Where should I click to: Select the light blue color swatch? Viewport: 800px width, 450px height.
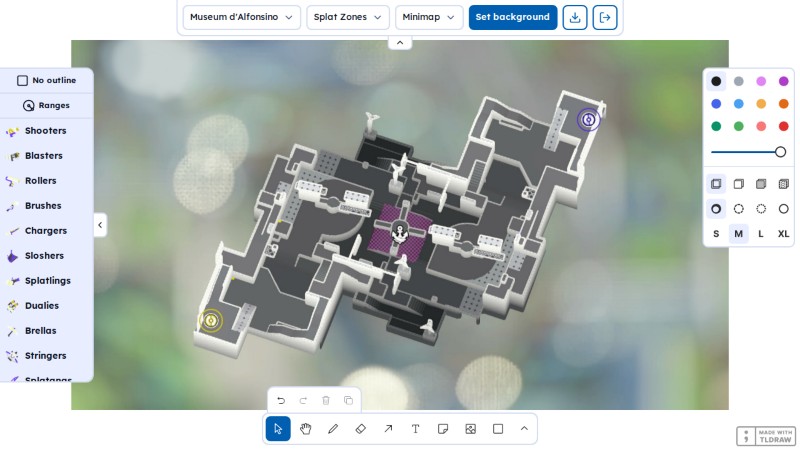click(x=739, y=104)
